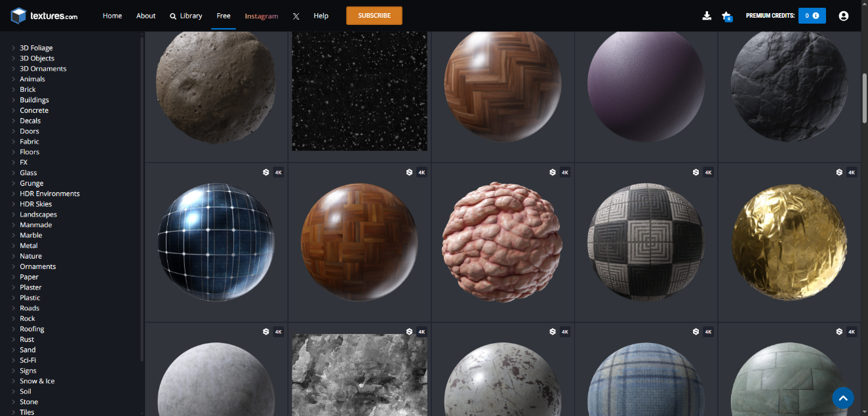Select Snow & Ice category

point(37,381)
